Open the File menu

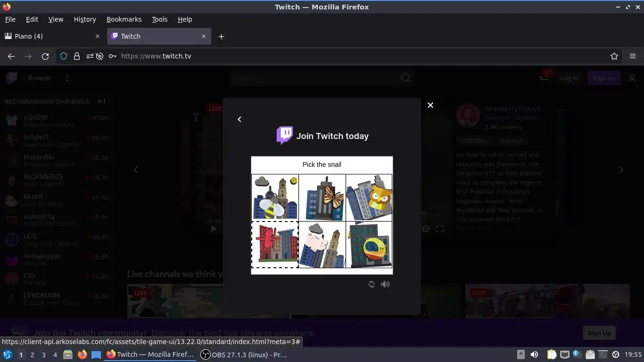point(10,19)
